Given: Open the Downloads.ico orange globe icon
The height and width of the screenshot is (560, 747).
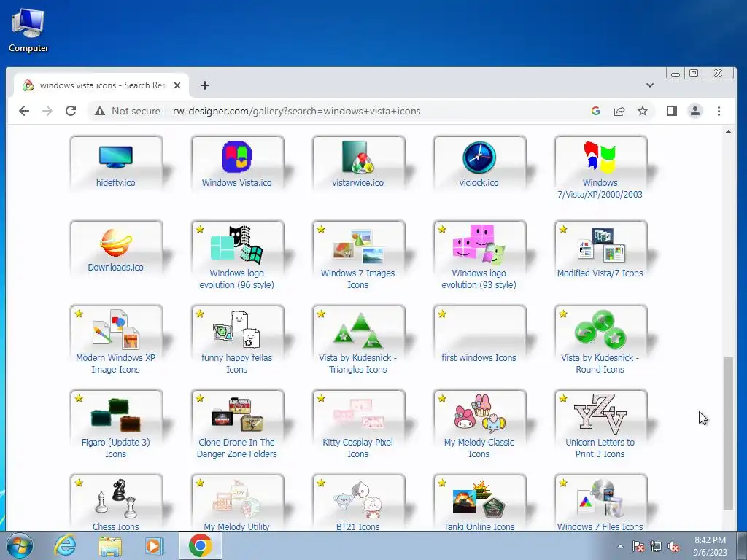Looking at the screenshot, I should point(116,242).
